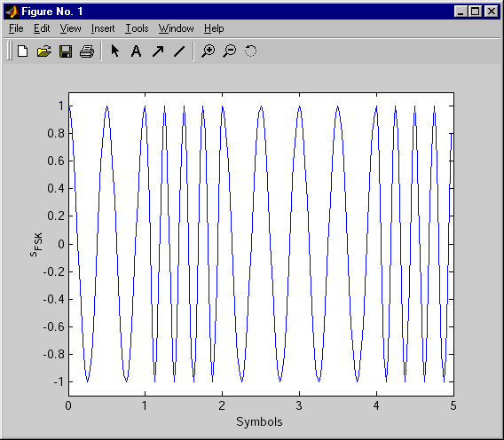Open the View menu
Image resolution: width=504 pixels, height=440 pixels.
tap(70, 28)
